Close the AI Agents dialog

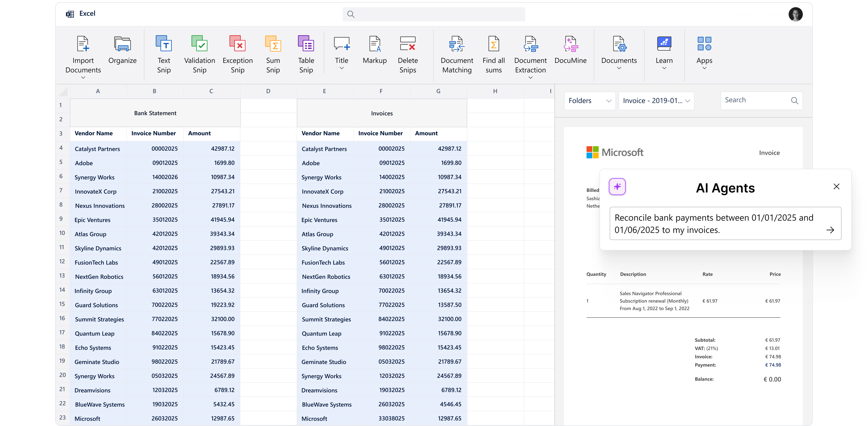coord(836,186)
